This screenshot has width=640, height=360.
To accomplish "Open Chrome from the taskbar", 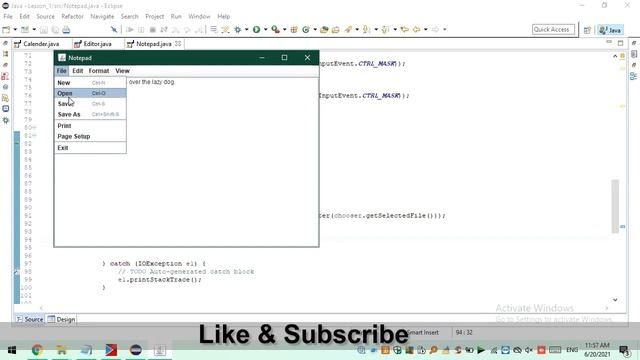I will coord(37,350).
